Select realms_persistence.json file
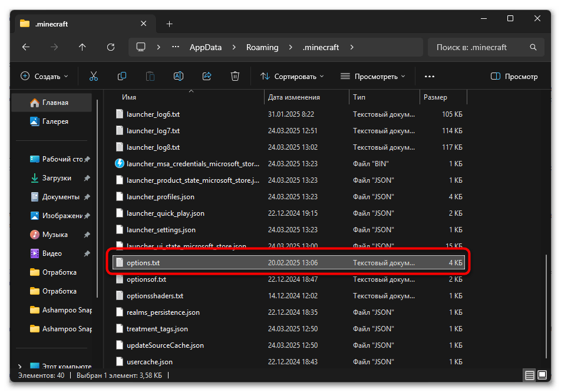Screen dimensions: 561x392 pyautogui.click(x=289, y=312)
